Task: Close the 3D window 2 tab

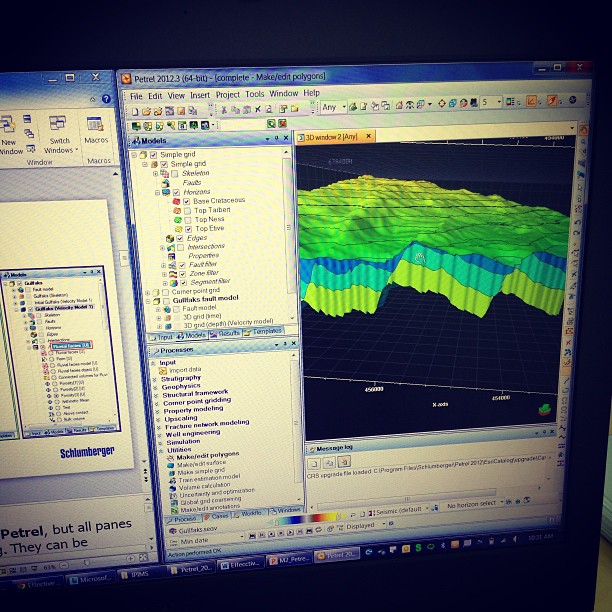Action: (368, 136)
